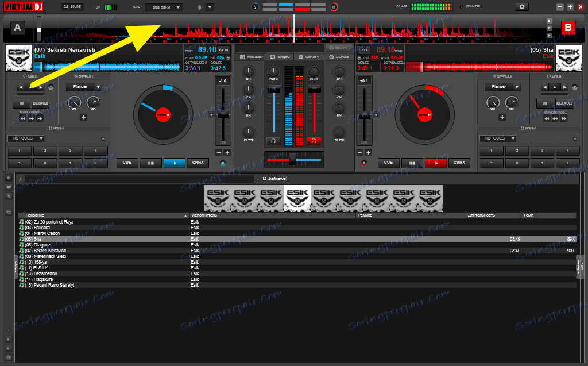Click the left channel volume fader
This screenshot has height=366, width=588.
274,88
